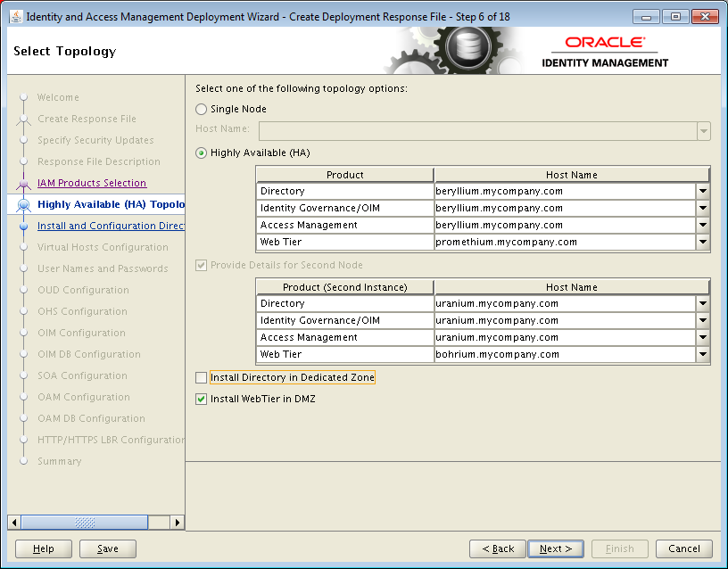Viewport: 728px width, 569px height.
Task: Click the Cancel button
Action: tap(684, 548)
